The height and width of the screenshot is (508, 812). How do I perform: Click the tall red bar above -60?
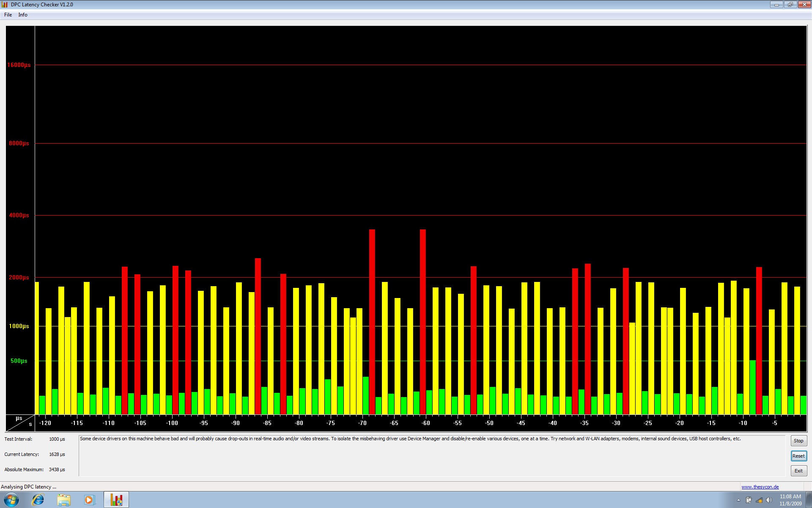pos(422,322)
